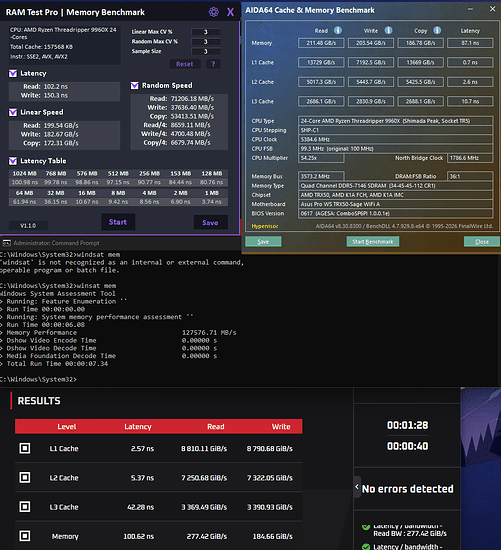Click Level column header in Results

click(x=67, y=427)
